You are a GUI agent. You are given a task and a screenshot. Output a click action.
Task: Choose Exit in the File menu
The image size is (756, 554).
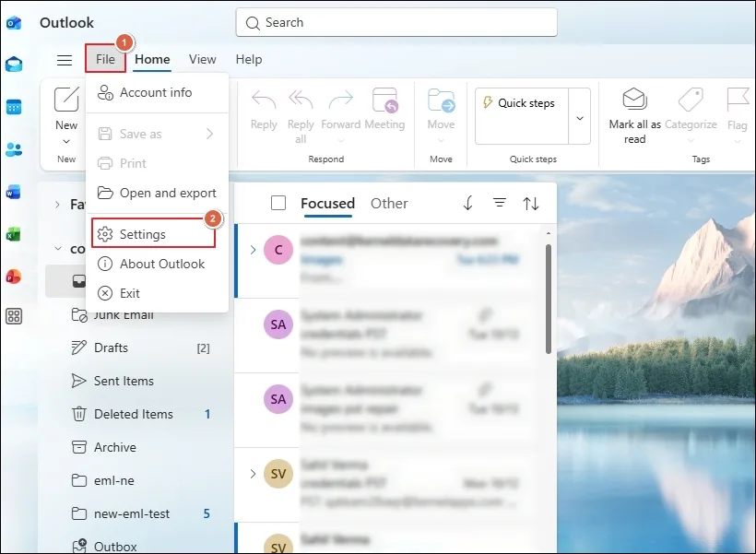[x=157, y=293]
